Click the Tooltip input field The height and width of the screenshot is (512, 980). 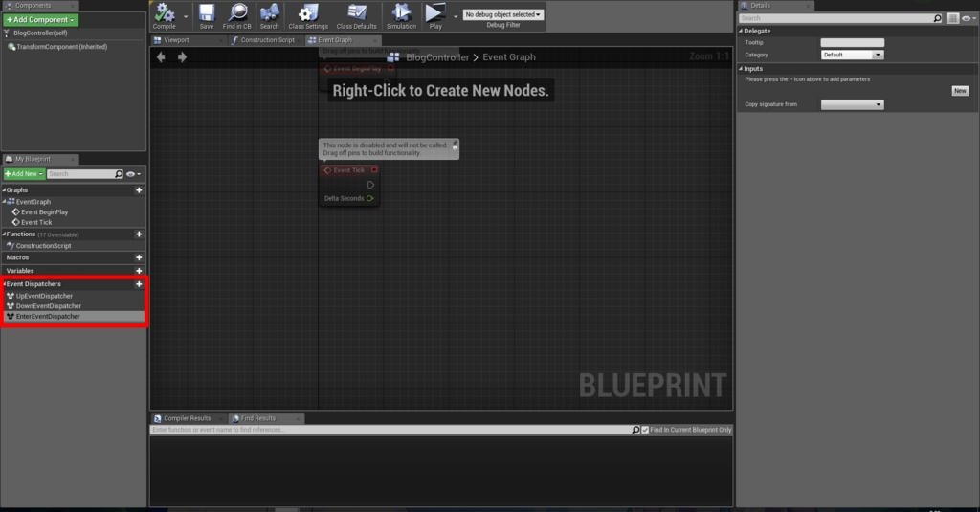[x=852, y=42]
